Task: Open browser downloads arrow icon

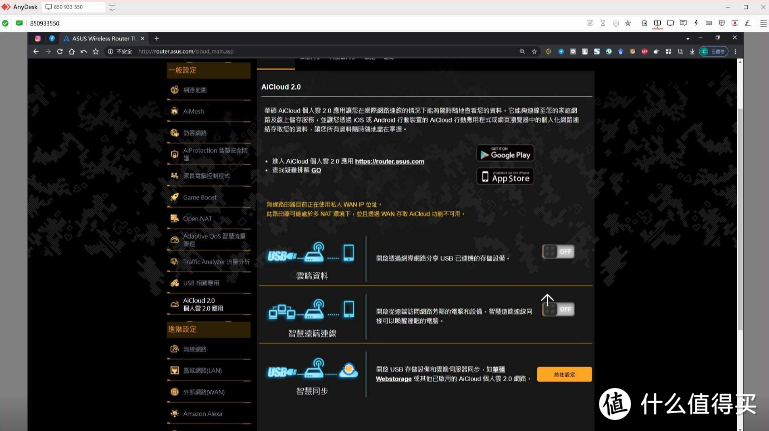Action: click(x=692, y=51)
